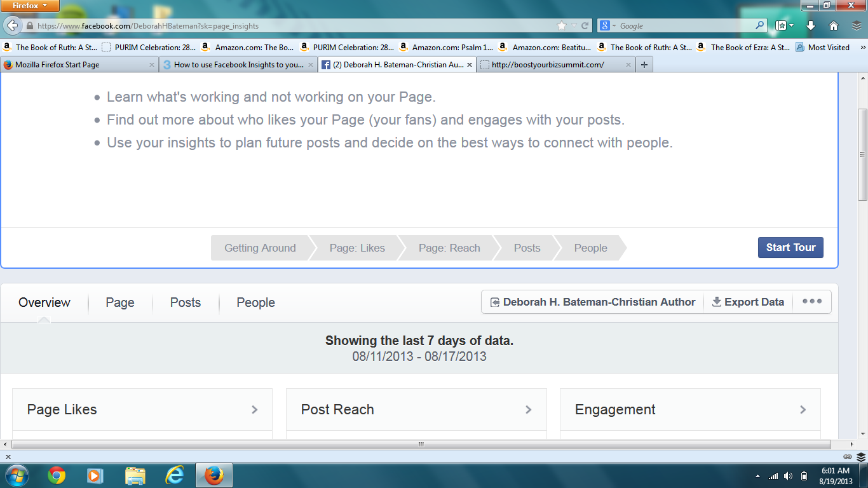Click the horizontal scrollbar at page bottom
Screen dimensions: 868x488
420,444
